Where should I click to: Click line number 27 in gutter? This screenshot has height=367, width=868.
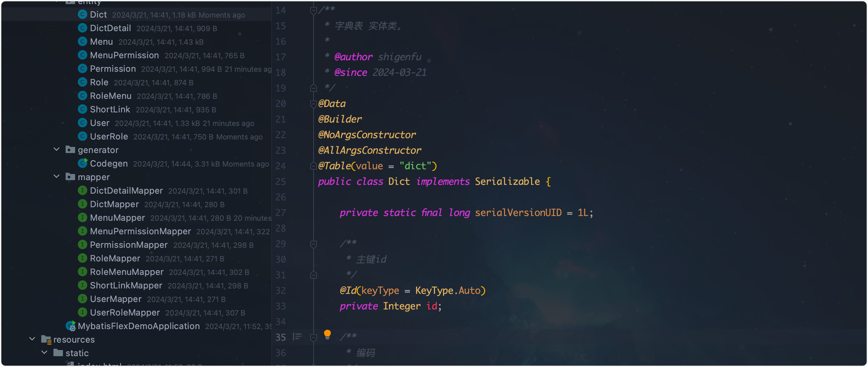[x=280, y=213]
